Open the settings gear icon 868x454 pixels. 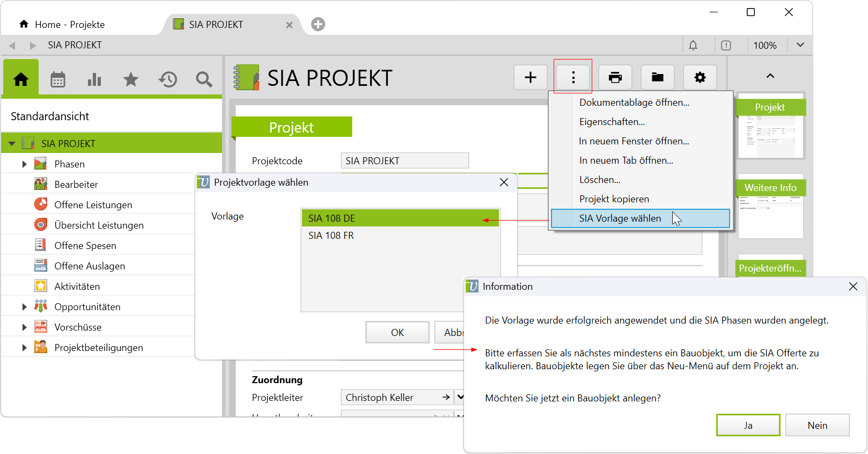click(700, 77)
